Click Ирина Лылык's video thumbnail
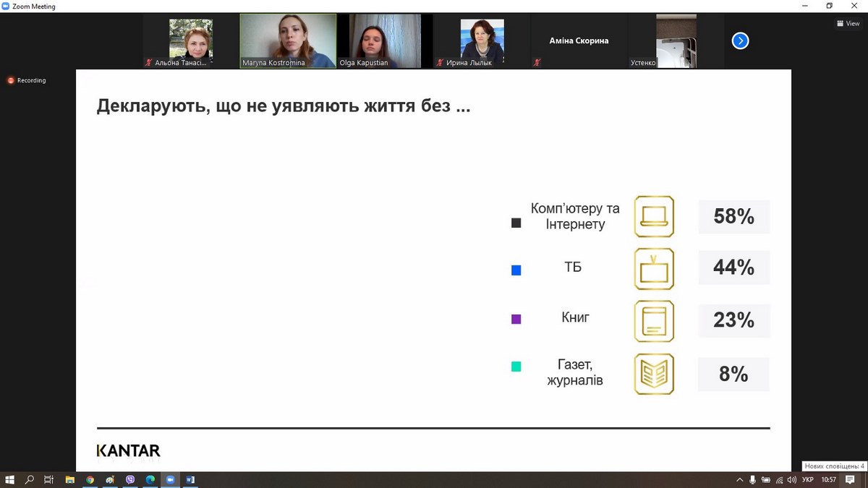Viewport: 868px width, 488px height. (482, 40)
